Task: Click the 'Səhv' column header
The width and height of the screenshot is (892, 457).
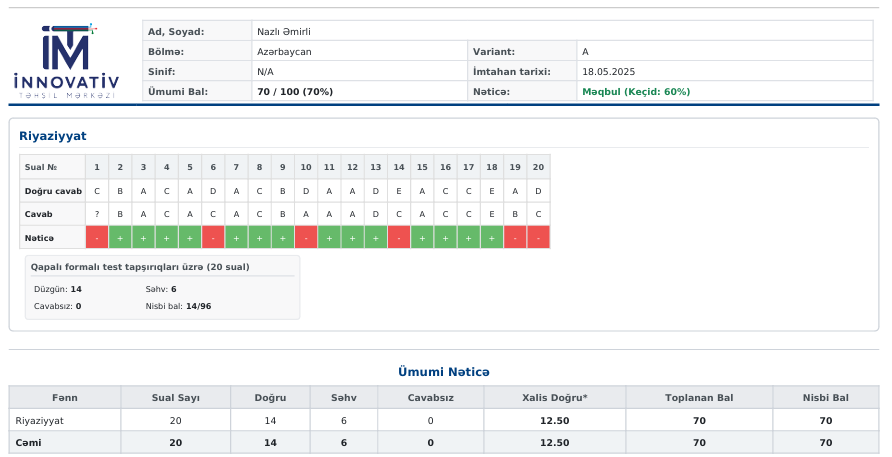Action: [344, 398]
